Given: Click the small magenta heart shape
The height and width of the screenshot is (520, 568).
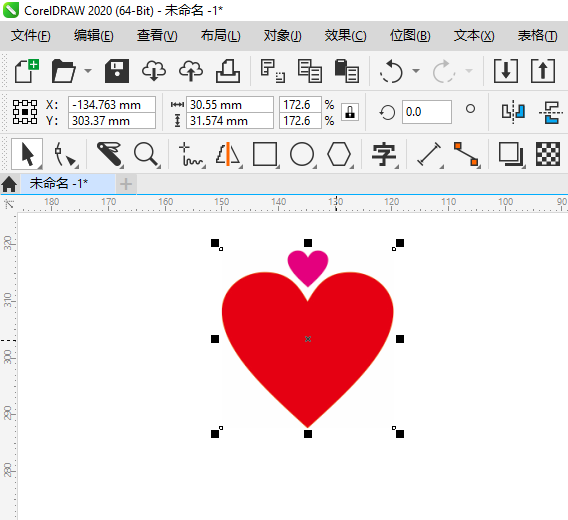Looking at the screenshot, I should [308, 267].
